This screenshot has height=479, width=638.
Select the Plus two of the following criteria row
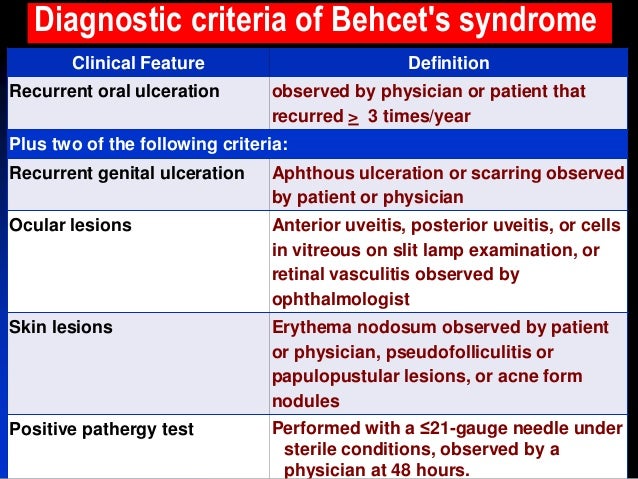tap(317, 144)
